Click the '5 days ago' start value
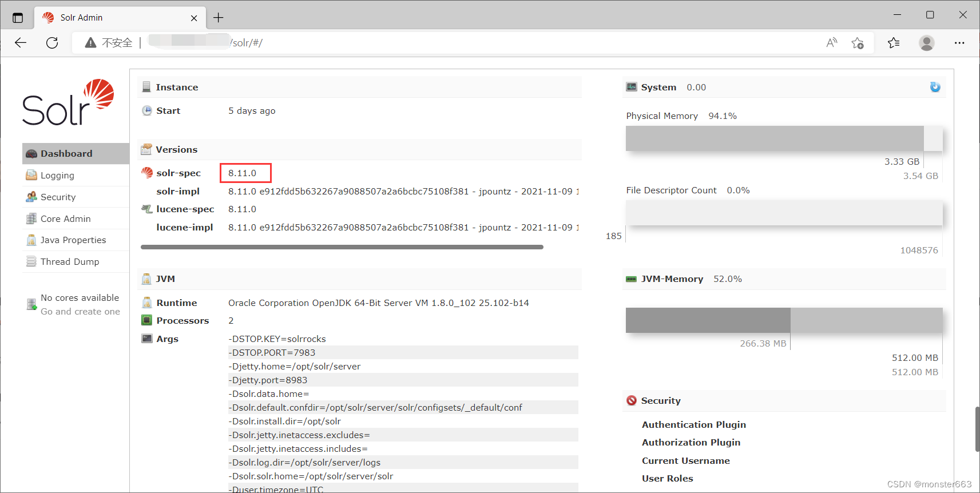Screen dimensions: 980x493 click(252, 111)
